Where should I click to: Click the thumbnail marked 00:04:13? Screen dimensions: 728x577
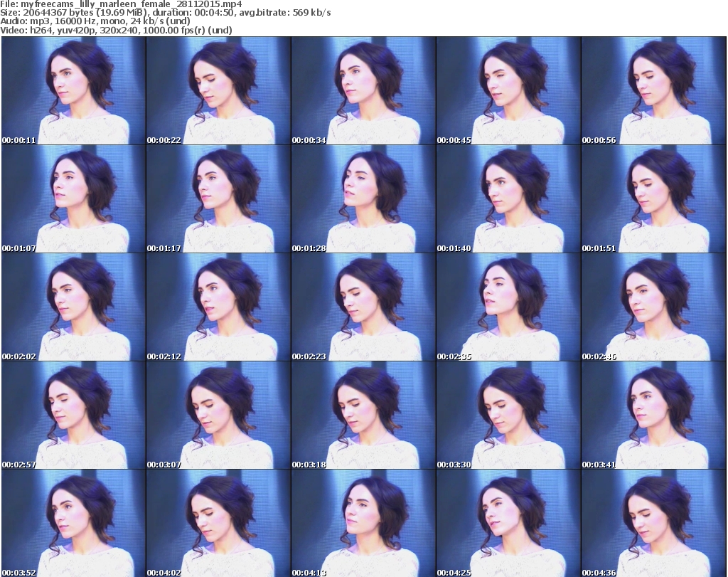click(363, 524)
